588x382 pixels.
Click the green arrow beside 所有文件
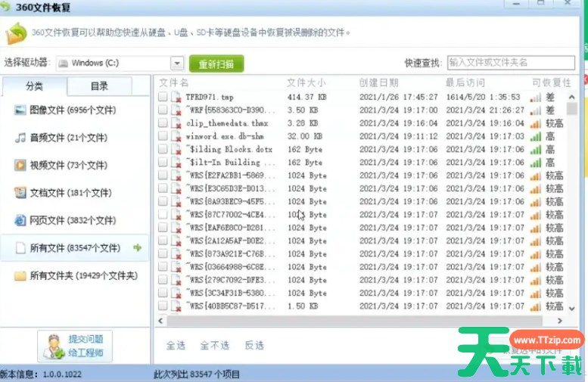point(137,247)
